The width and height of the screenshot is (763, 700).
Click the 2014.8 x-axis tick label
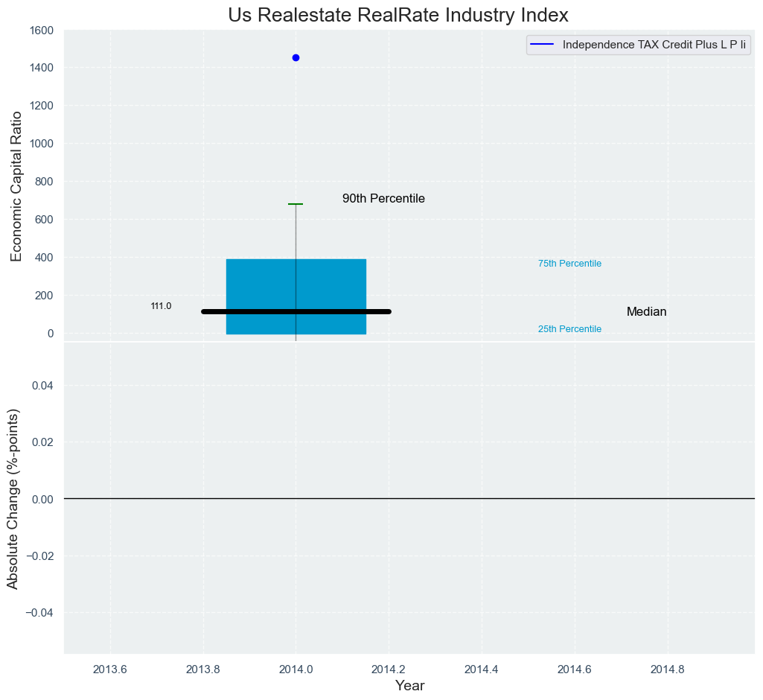[x=667, y=669]
